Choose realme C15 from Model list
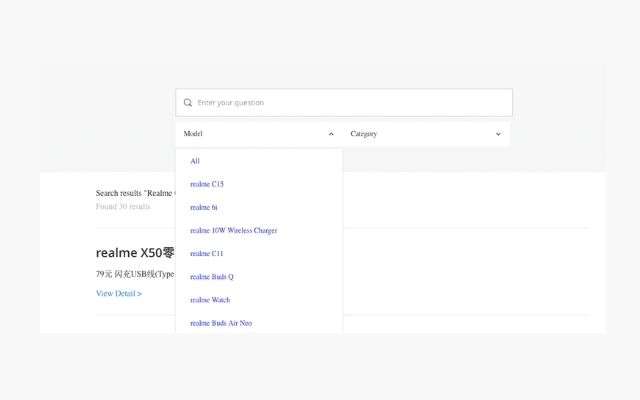Viewport: 640px width, 400px height. coord(207,184)
